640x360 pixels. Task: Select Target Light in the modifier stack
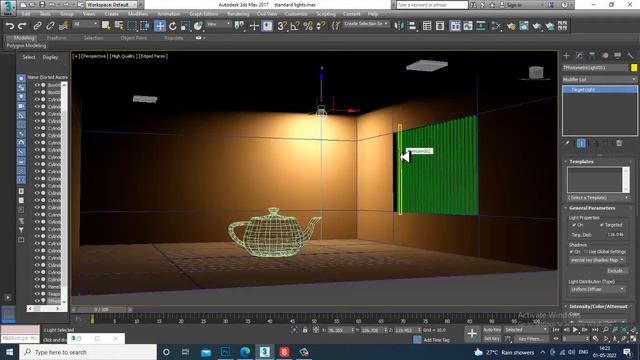[x=600, y=89]
